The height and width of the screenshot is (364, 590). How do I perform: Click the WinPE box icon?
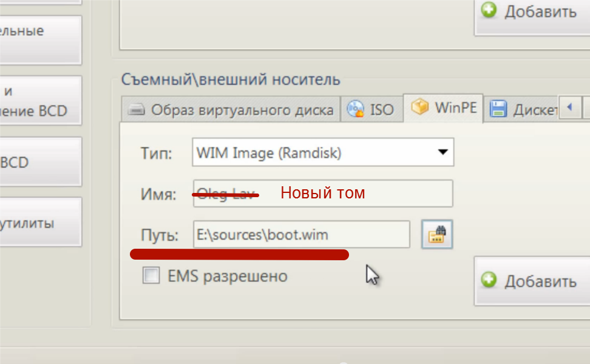(420, 107)
